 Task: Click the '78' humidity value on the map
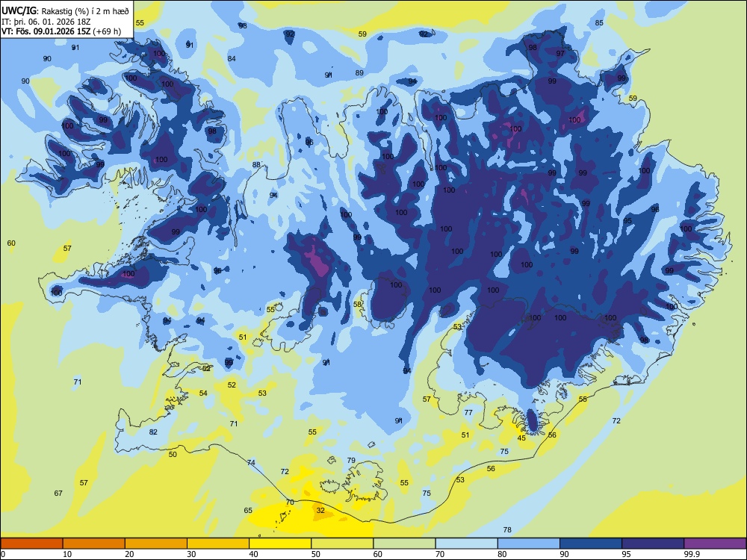[507, 530]
